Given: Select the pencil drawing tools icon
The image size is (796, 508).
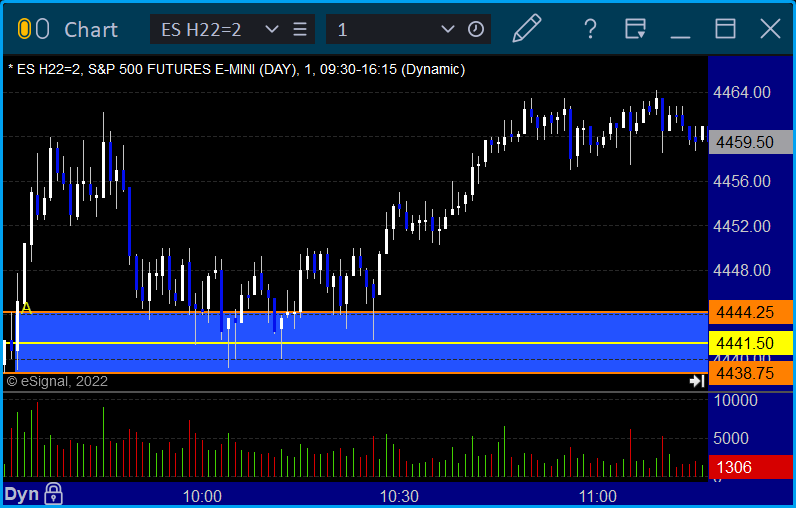Looking at the screenshot, I should tap(527, 28).
